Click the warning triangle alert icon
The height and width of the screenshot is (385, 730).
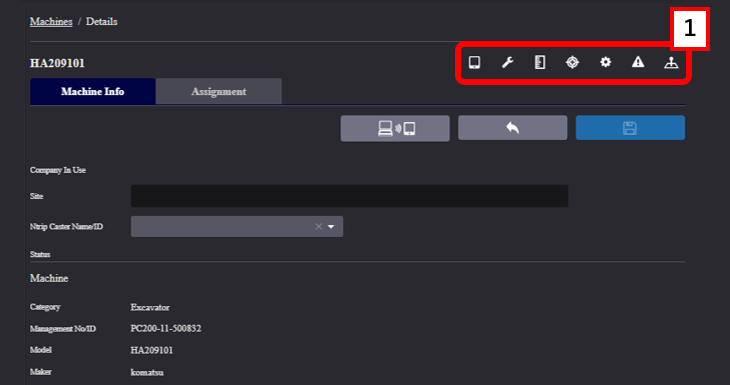(638, 62)
